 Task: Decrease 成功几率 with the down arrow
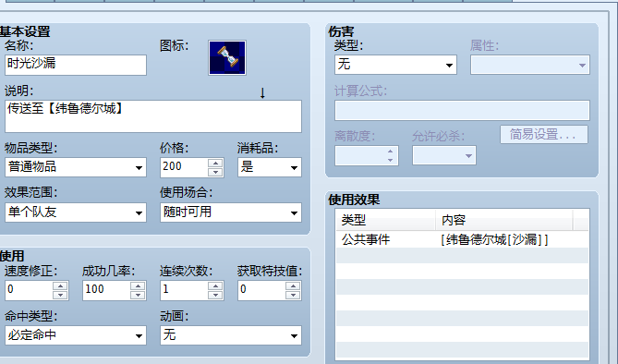tap(138, 295)
